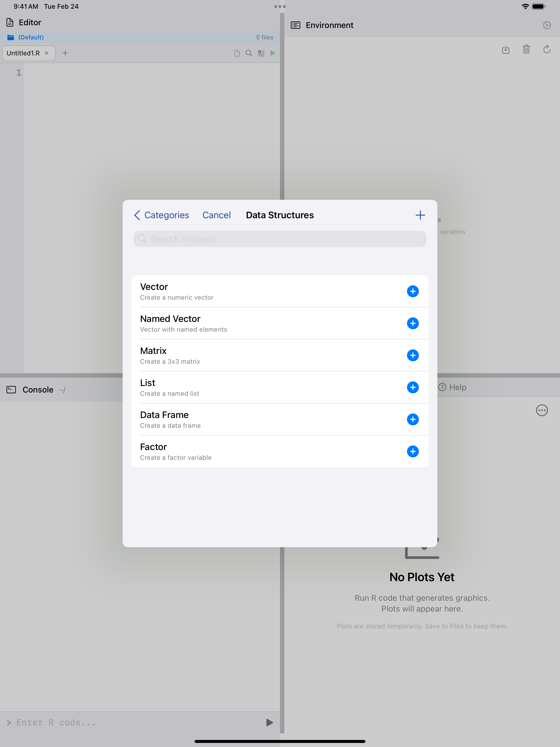Open search in the editor toolbar
560x747 pixels.
[x=249, y=53]
